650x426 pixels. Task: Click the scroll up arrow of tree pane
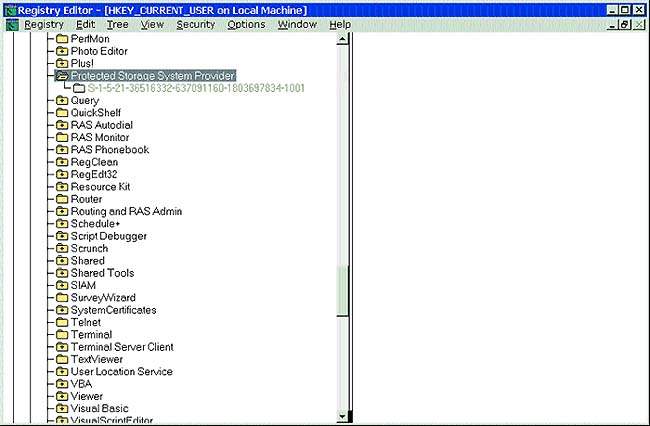click(x=343, y=39)
